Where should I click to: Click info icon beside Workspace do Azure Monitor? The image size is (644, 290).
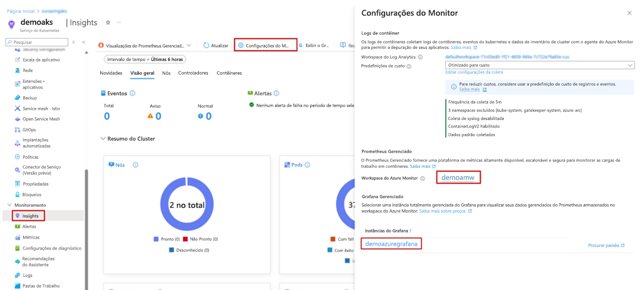click(422, 178)
